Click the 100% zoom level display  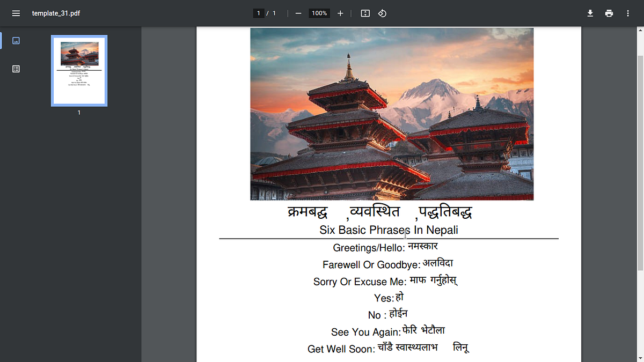click(319, 13)
